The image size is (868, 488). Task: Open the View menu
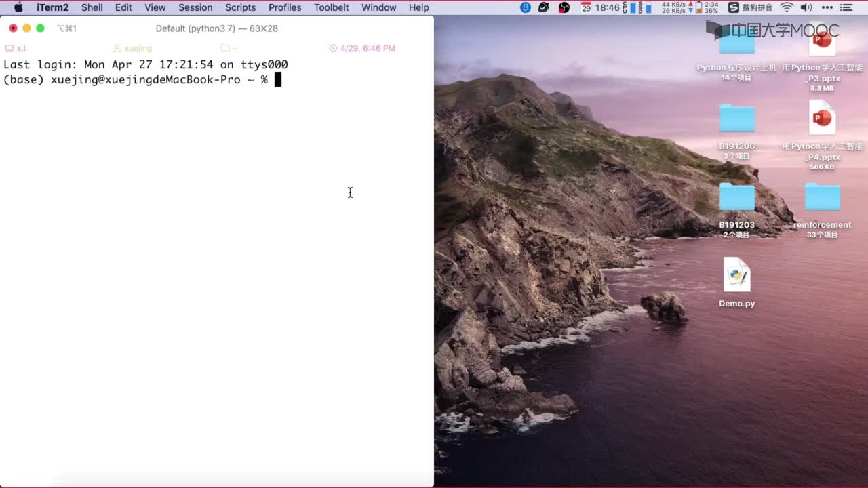click(155, 7)
